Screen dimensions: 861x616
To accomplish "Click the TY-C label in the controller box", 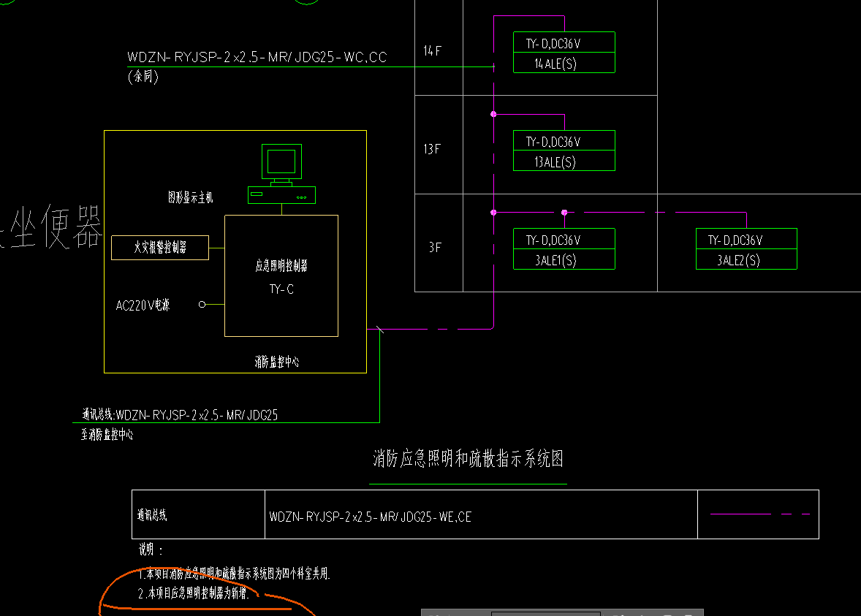I will tap(281, 289).
